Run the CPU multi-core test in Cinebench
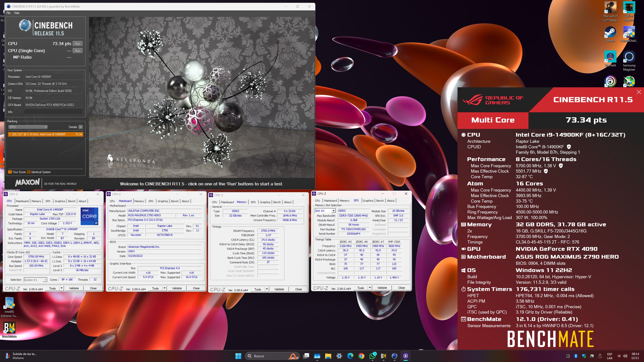Viewport: 644px width, 362px height. pos(77,44)
